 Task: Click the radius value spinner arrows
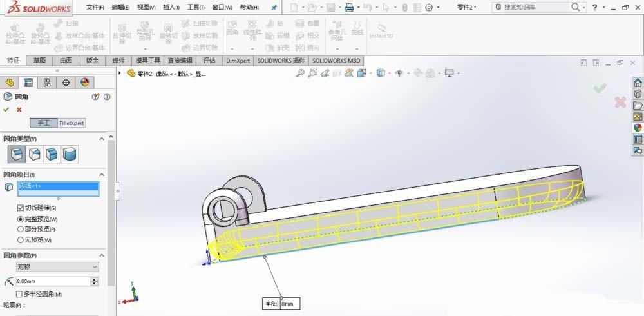95,281
